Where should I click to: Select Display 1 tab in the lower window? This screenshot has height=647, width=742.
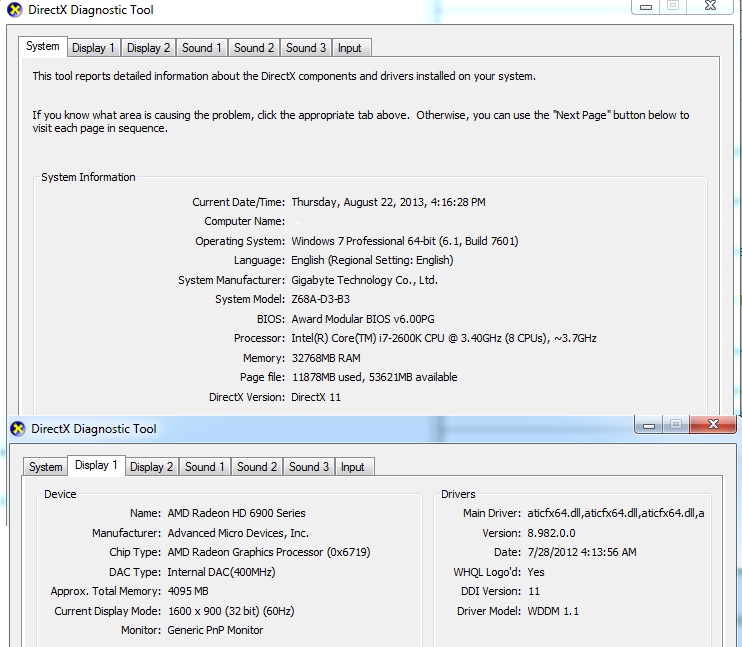tap(96, 465)
